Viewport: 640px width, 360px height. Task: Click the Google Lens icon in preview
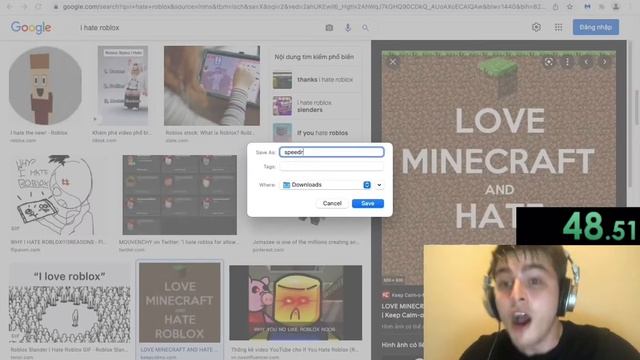coord(549,62)
